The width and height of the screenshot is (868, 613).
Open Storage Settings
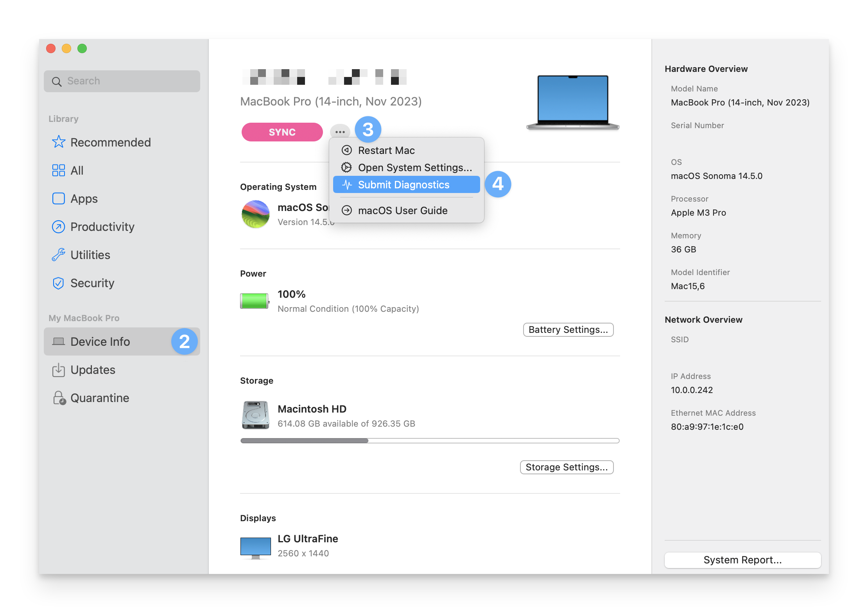567,467
